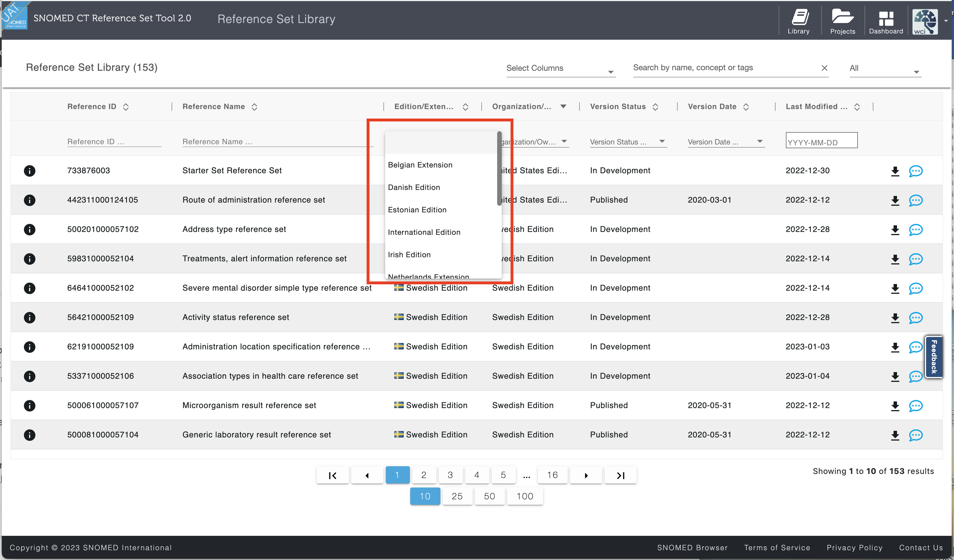This screenshot has width=954, height=560.
Task: Expand the Select Columns dropdown
Action: click(561, 68)
